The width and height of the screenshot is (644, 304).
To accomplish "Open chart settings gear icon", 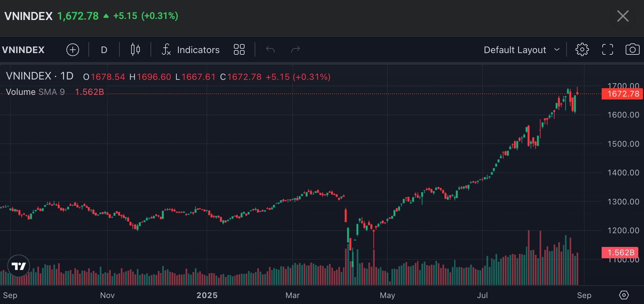I will click(582, 50).
